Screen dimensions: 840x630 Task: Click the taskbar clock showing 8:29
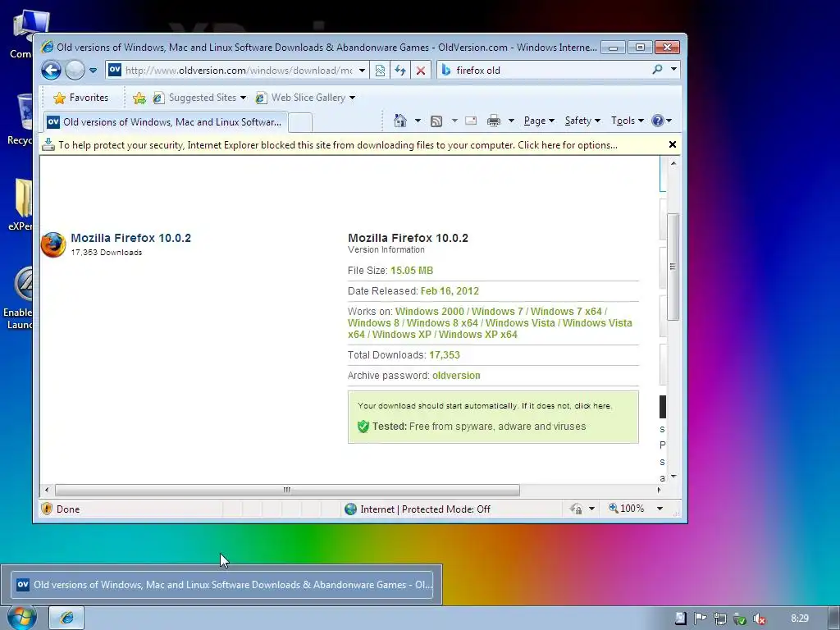(799, 619)
